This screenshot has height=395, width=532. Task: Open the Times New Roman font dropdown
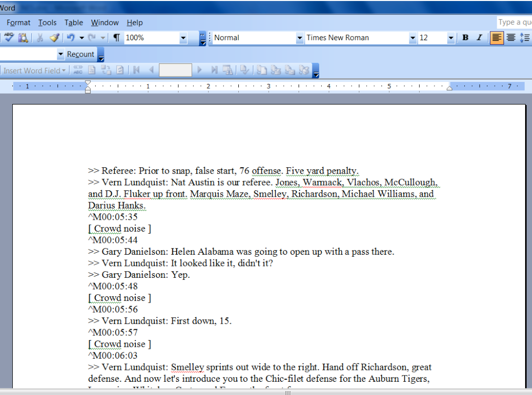pos(412,38)
